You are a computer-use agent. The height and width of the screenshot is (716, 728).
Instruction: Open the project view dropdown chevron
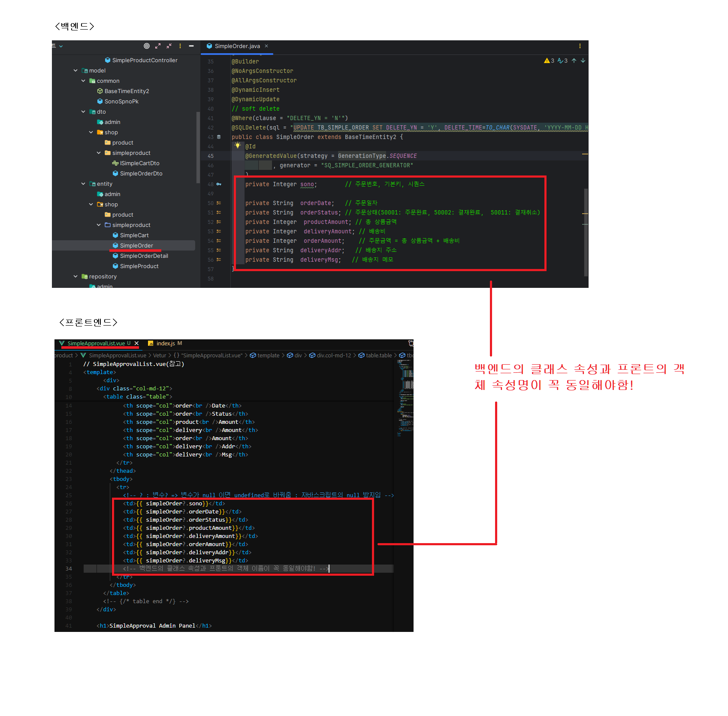pos(61,46)
